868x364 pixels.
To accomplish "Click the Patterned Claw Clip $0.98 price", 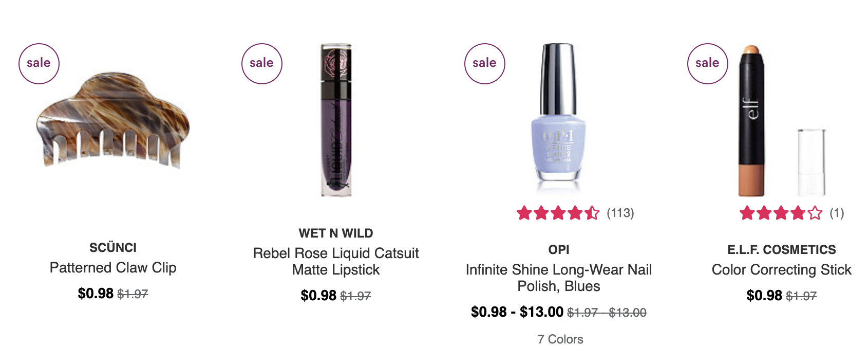I will point(96,294).
